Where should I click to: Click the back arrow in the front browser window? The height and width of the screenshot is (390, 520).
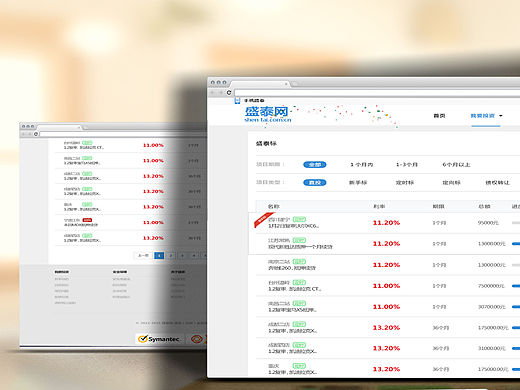(x=213, y=92)
